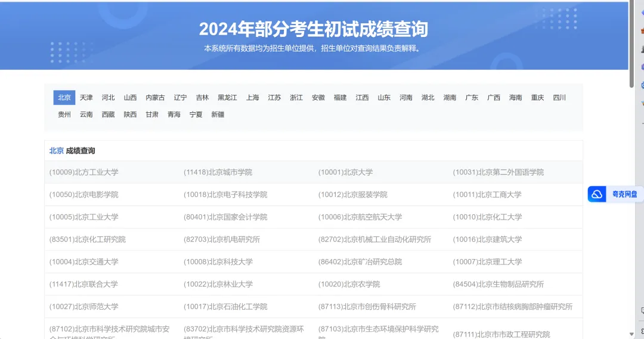644x339 pixels.
Task: Switch to the 贵州 province tab
Action: 64,115
